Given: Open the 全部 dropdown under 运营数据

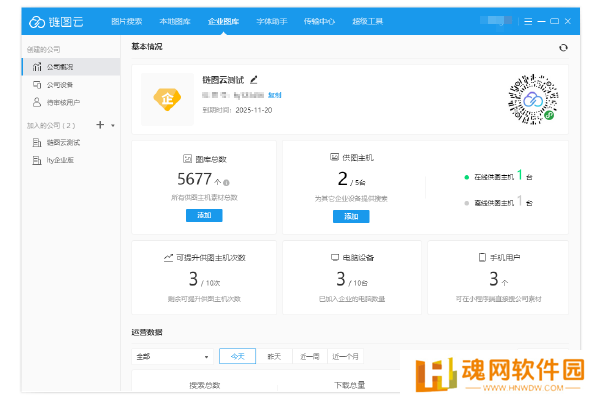Looking at the screenshot, I should [172, 356].
